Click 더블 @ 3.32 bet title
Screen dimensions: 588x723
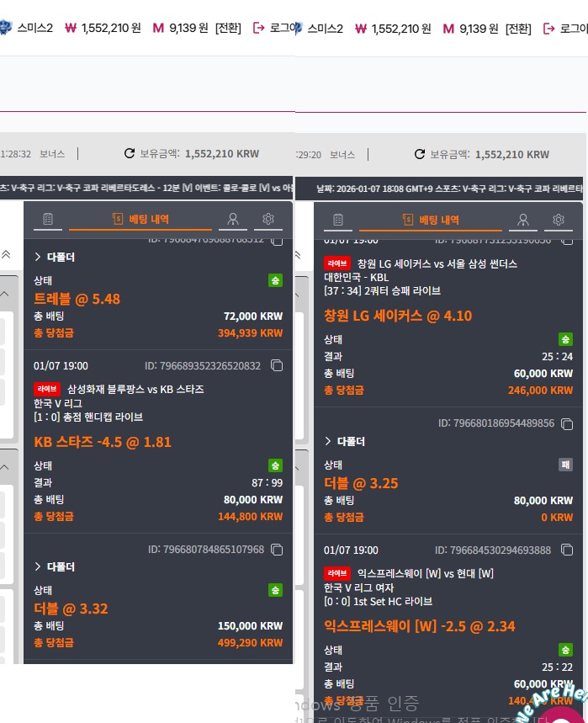(71, 609)
